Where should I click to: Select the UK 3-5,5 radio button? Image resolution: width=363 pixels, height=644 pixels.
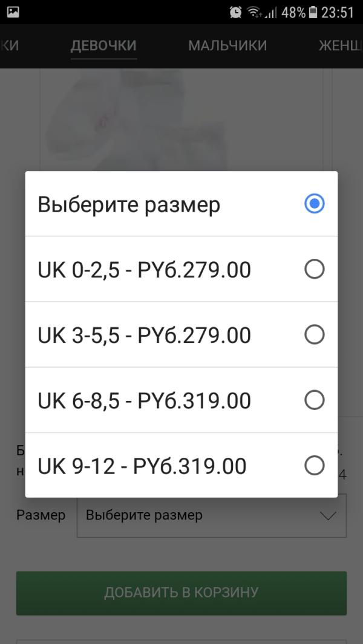click(315, 335)
